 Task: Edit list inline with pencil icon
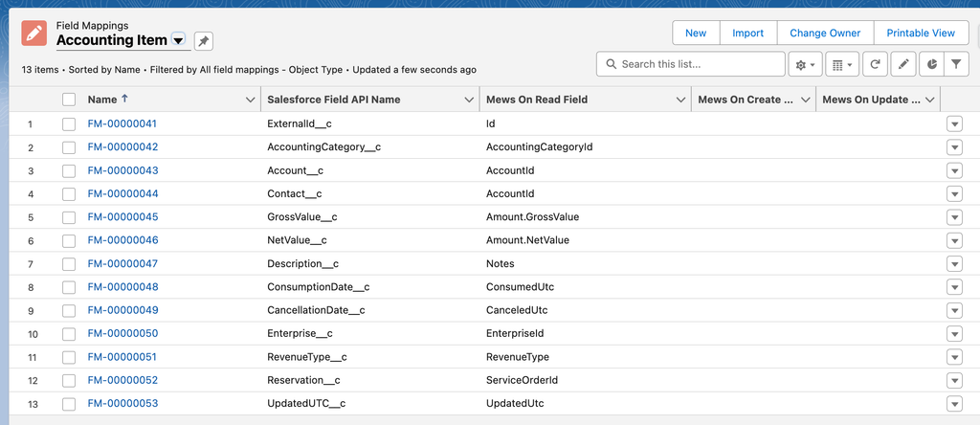coord(903,64)
